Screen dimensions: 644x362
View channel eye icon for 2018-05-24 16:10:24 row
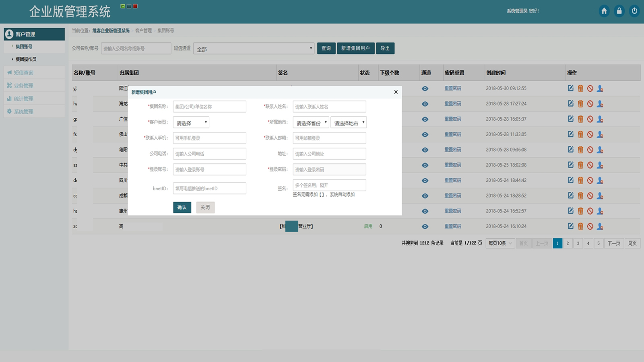[425, 226]
